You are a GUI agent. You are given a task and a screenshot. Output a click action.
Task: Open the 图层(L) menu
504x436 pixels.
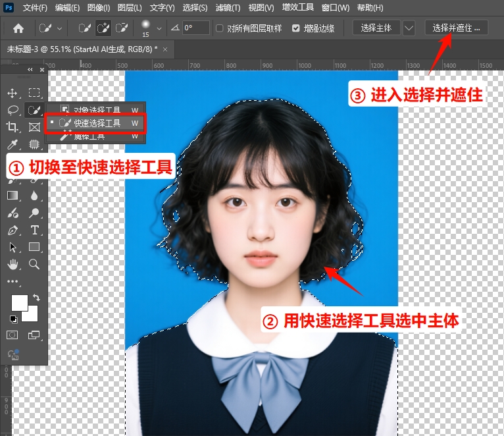[x=130, y=7]
